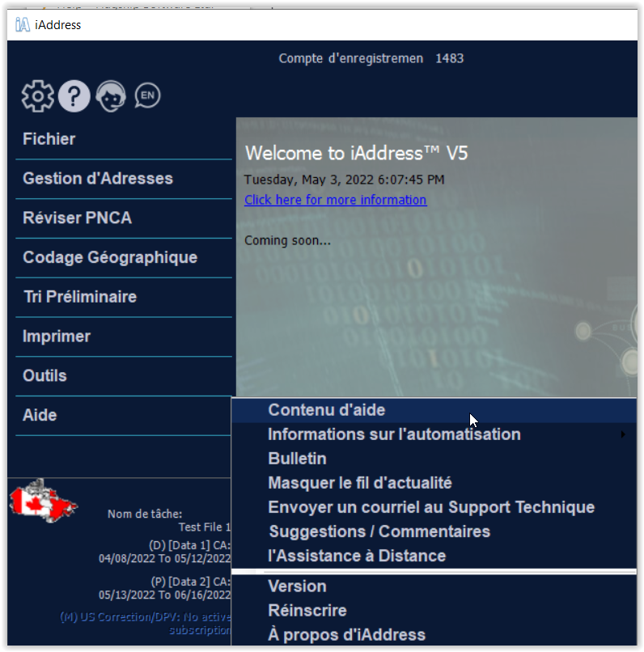The width and height of the screenshot is (644, 652).
Task: Click the iAddress logo in title bar
Action: (23, 25)
